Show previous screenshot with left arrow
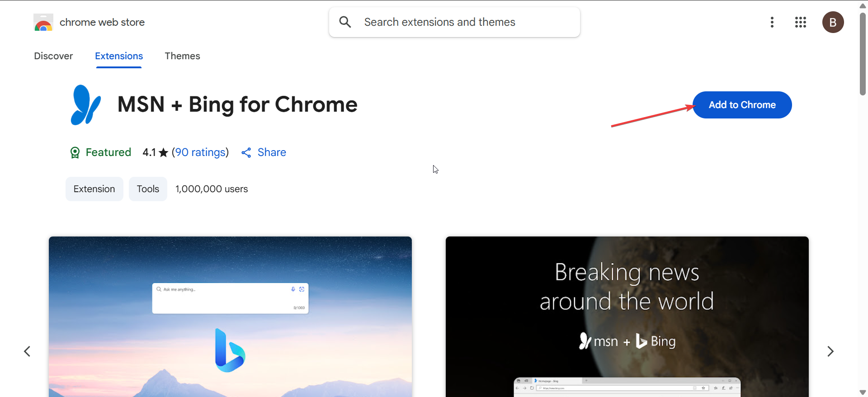Viewport: 868px width, 397px height. tap(27, 351)
